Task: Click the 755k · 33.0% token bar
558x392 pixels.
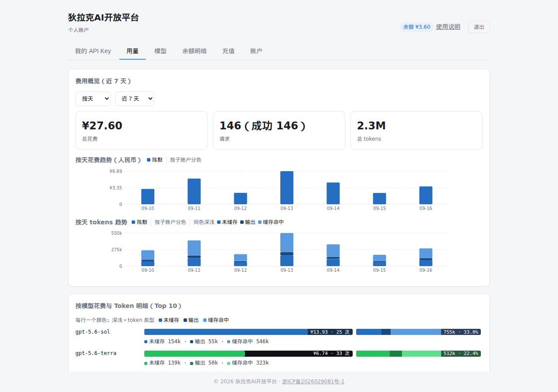Action: coord(418,332)
